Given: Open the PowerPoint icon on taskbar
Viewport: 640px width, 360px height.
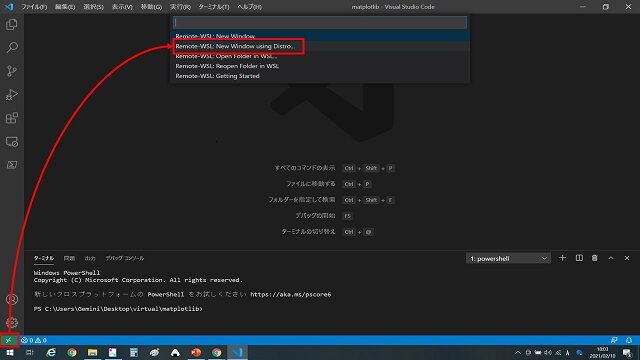Looking at the screenshot, I should click(x=196, y=352).
